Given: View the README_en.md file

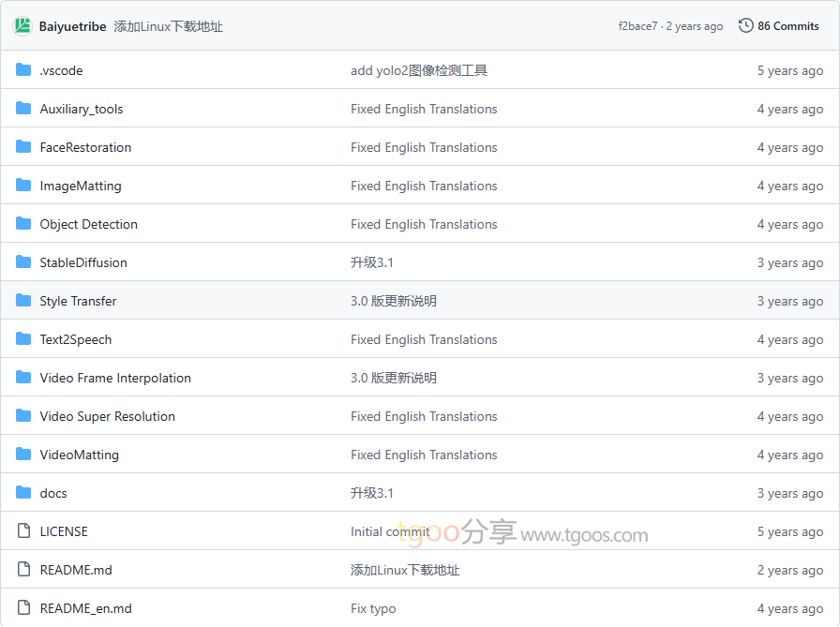Looking at the screenshot, I should point(85,608).
